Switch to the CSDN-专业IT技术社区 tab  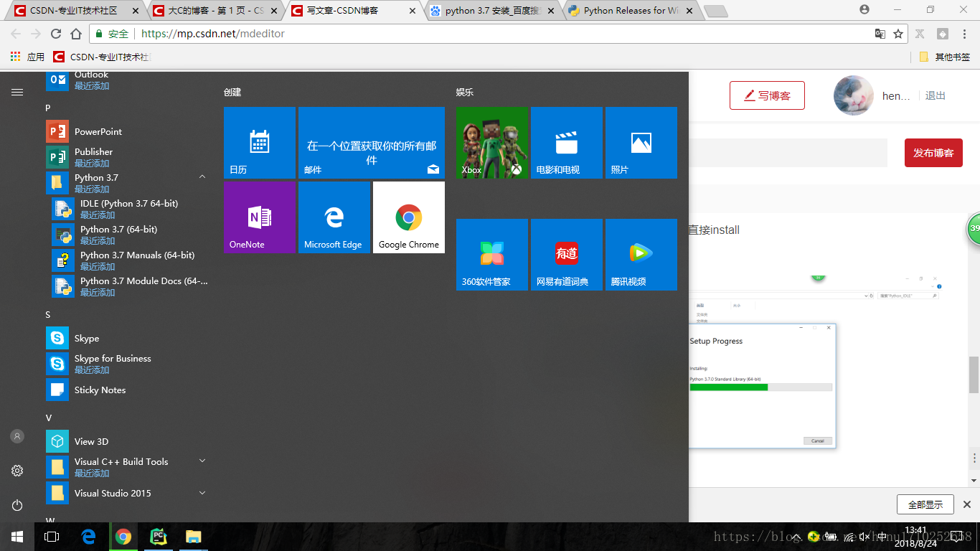pos(75,11)
